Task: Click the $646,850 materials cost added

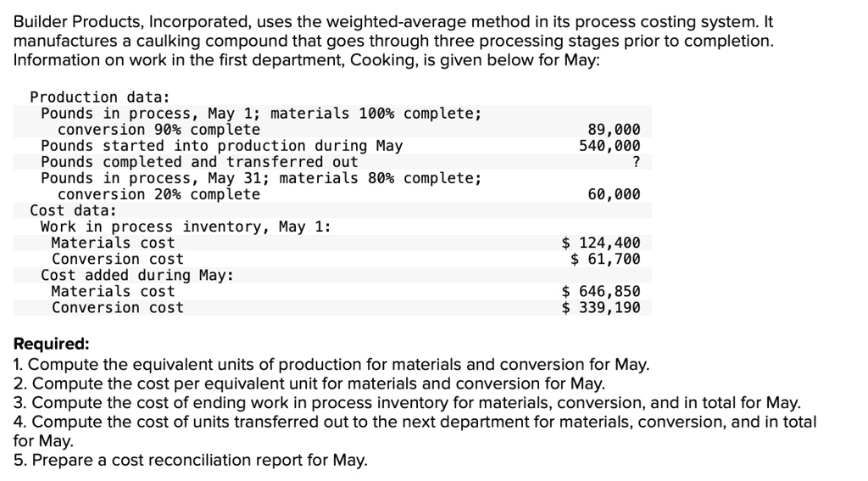Action: pyautogui.click(x=602, y=291)
